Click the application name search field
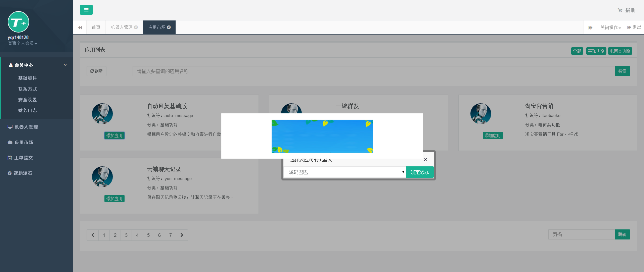The width and height of the screenshot is (644, 272). 373,71
